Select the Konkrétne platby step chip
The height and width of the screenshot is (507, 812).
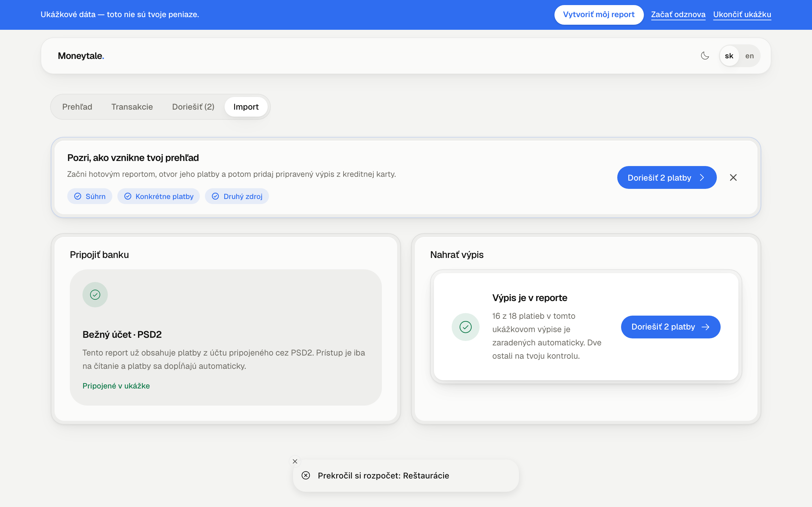[159, 196]
